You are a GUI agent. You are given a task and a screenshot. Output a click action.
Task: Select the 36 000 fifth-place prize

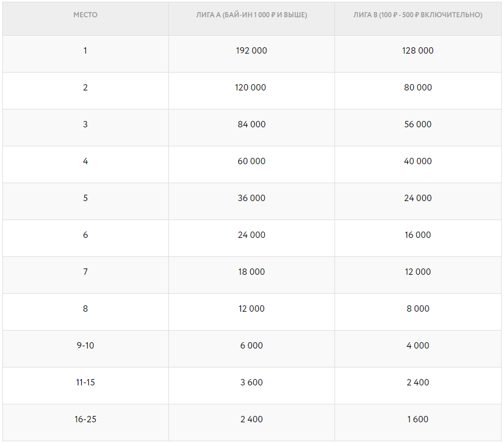(251, 198)
